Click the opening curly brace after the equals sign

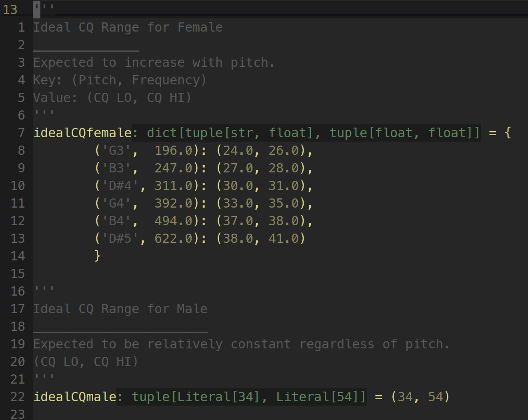point(508,133)
